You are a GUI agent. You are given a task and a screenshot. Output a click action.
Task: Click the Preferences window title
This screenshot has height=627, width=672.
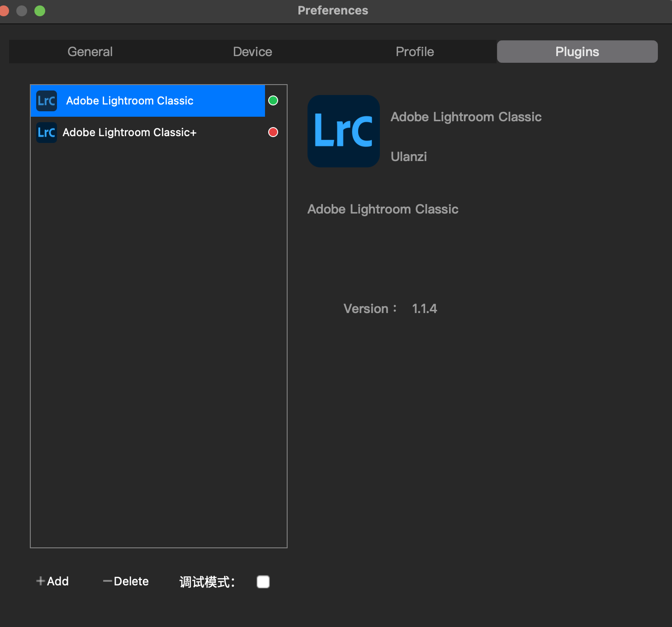click(x=333, y=10)
